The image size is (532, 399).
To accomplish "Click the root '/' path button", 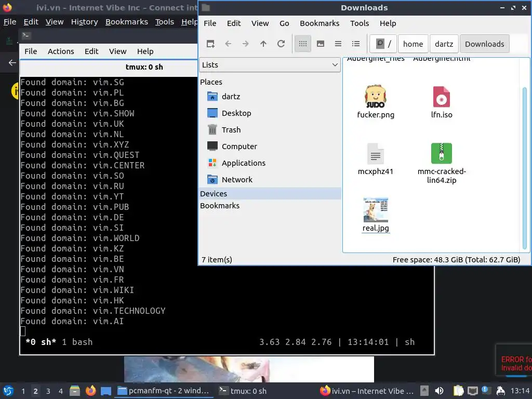I will (x=383, y=44).
